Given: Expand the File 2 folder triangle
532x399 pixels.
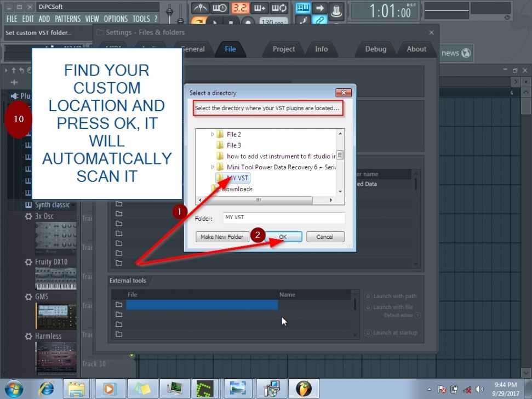Looking at the screenshot, I should pos(213,134).
